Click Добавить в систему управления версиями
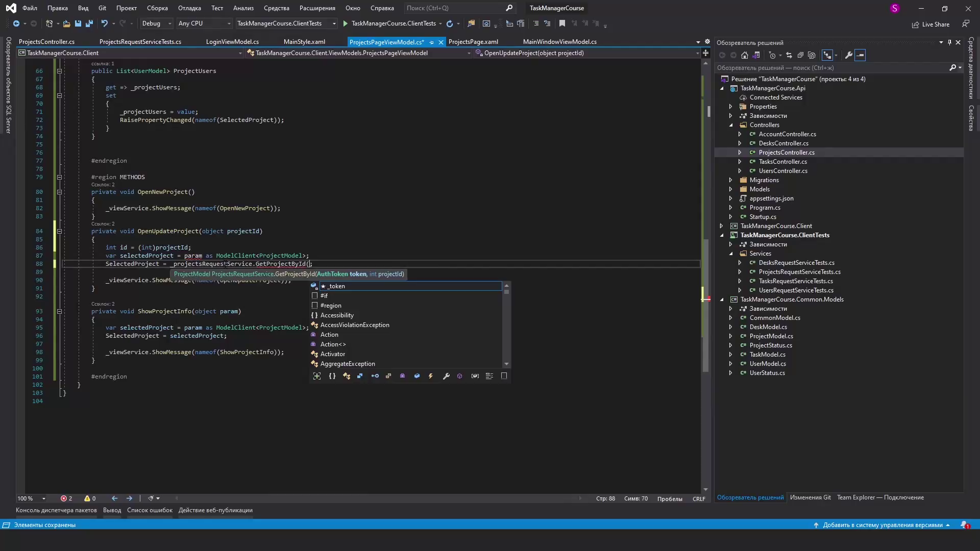Viewport: 980px width, 551px height. click(883, 525)
